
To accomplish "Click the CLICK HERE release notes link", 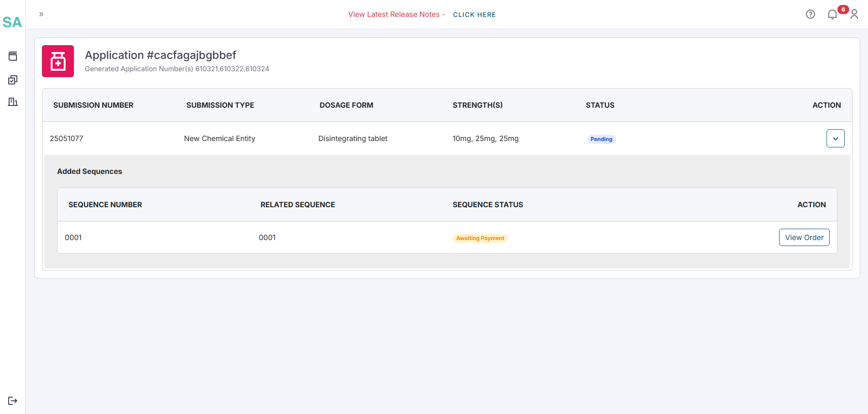I will coord(474,15).
